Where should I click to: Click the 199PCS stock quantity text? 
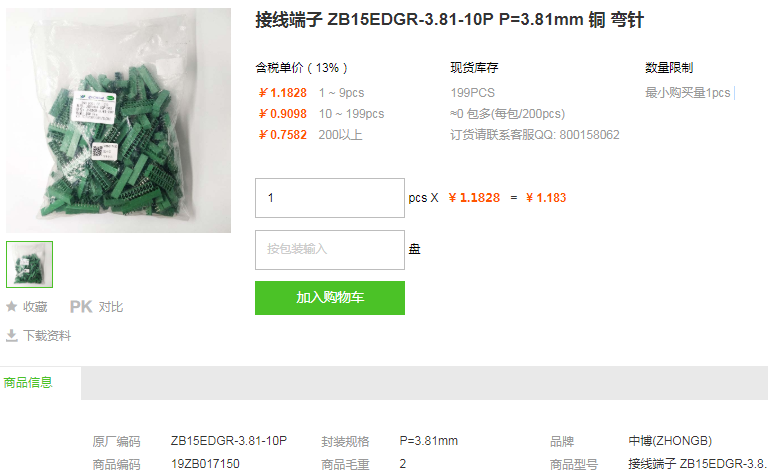pyautogui.click(x=473, y=93)
